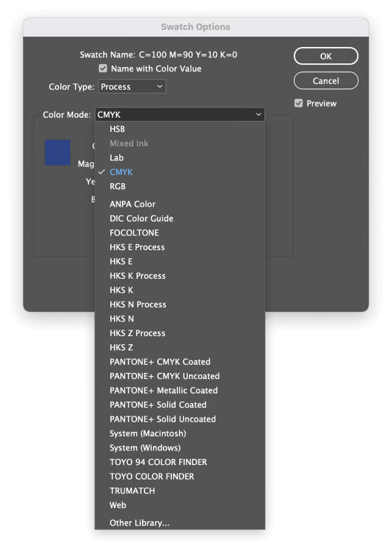
Task: Click the blue swatch preview square
Action: (x=57, y=153)
